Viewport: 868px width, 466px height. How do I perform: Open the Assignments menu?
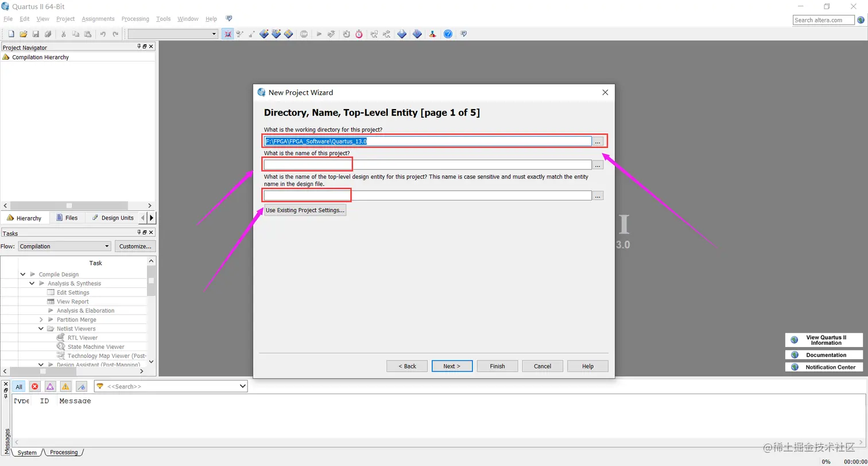point(98,19)
